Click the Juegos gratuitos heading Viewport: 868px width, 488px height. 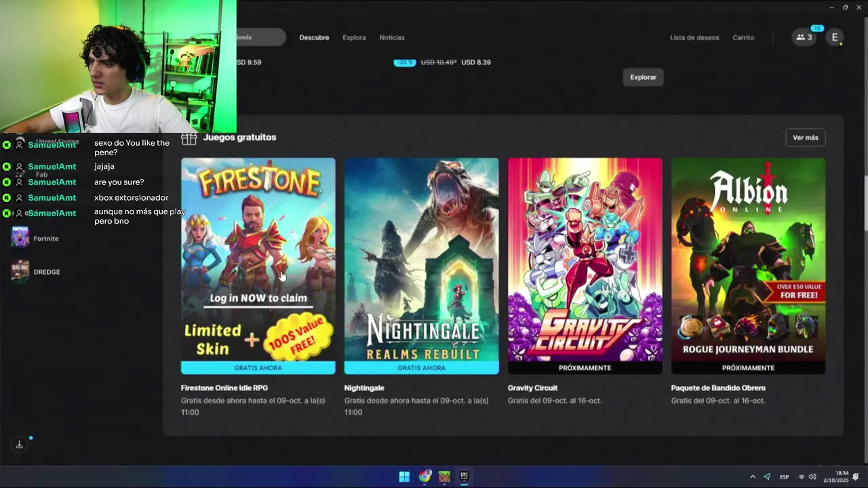coord(239,137)
